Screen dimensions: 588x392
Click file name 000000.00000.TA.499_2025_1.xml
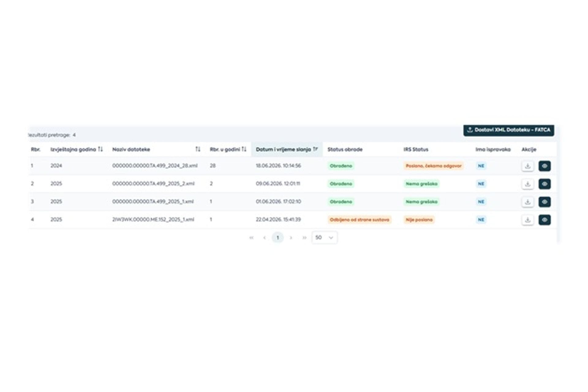(153, 202)
